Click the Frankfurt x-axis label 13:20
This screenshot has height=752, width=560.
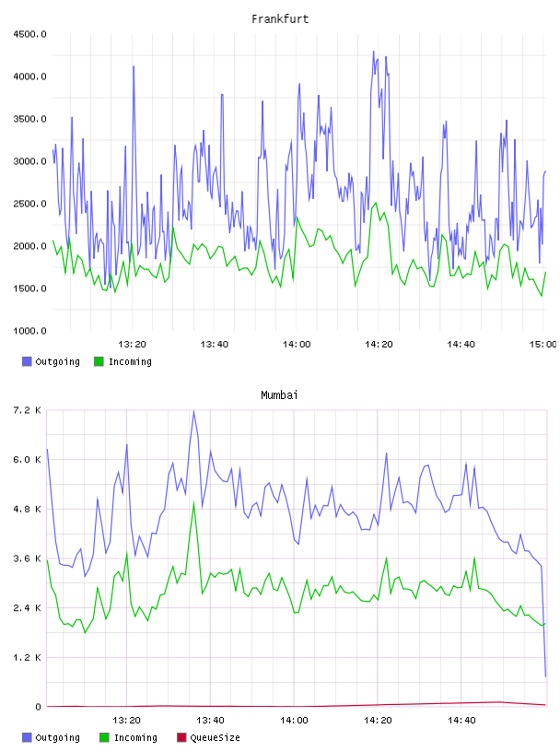click(x=132, y=345)
